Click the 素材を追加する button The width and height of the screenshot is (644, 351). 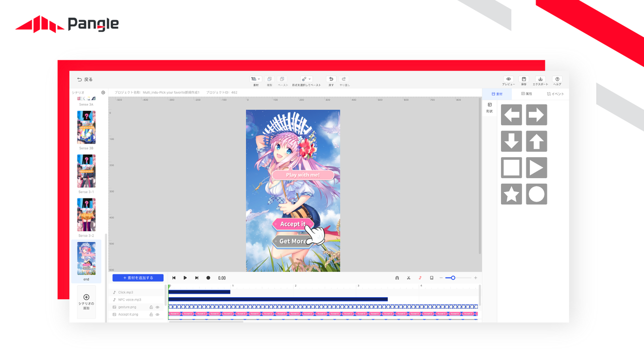coord(138,278)
